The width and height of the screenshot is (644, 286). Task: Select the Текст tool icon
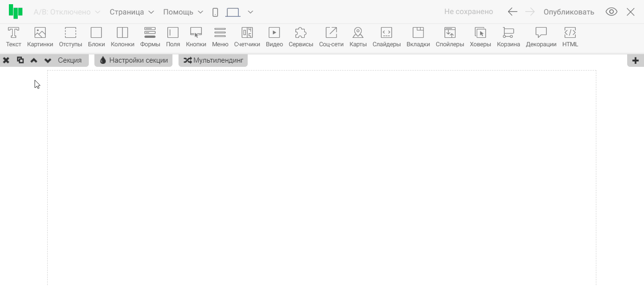point(14,37)
